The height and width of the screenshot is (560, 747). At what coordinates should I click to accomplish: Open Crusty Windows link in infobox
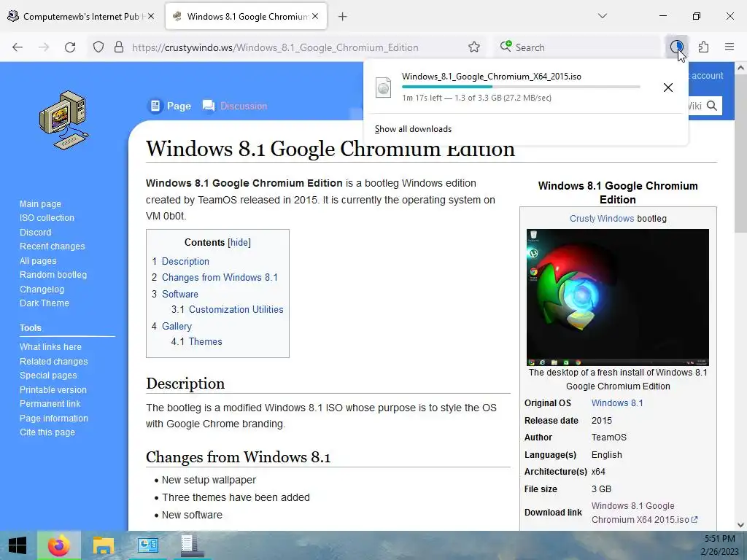[x=602, y=219]
